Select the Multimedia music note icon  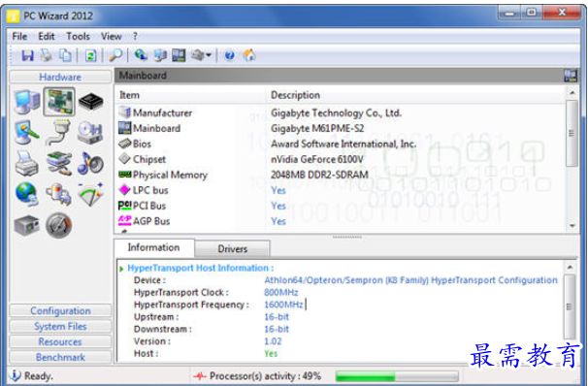[x=90, y=163]
